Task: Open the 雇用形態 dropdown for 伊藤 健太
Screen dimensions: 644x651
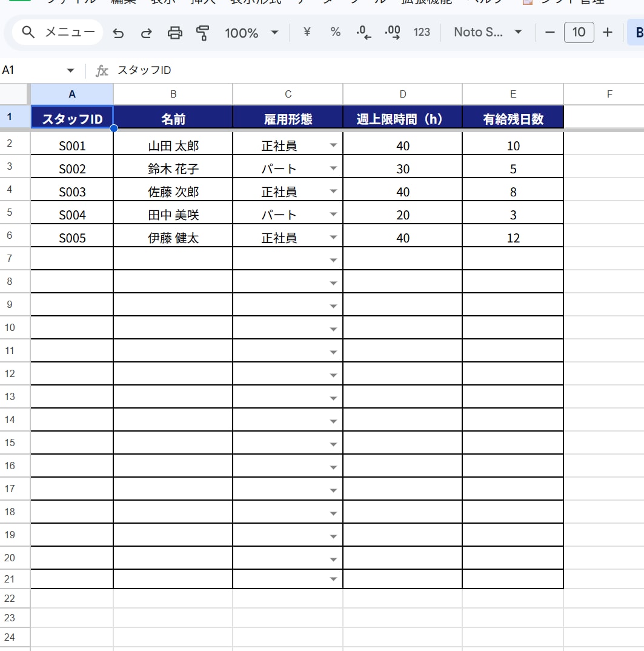Action: (x=333, y=238)
